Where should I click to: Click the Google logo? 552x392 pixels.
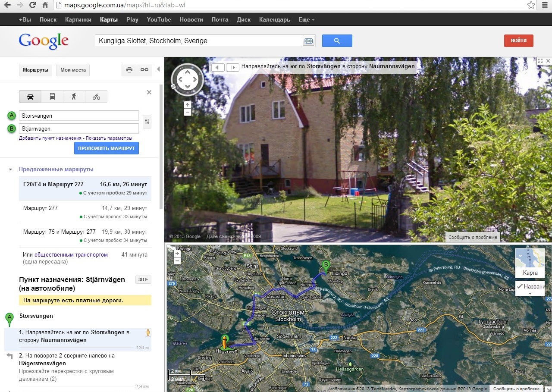click(x=44, y=41)
